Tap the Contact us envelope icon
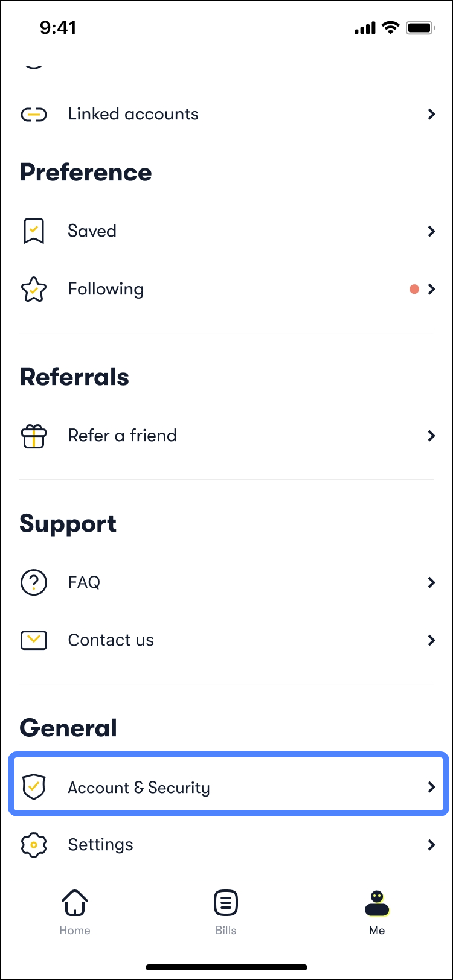 point(34,640)
